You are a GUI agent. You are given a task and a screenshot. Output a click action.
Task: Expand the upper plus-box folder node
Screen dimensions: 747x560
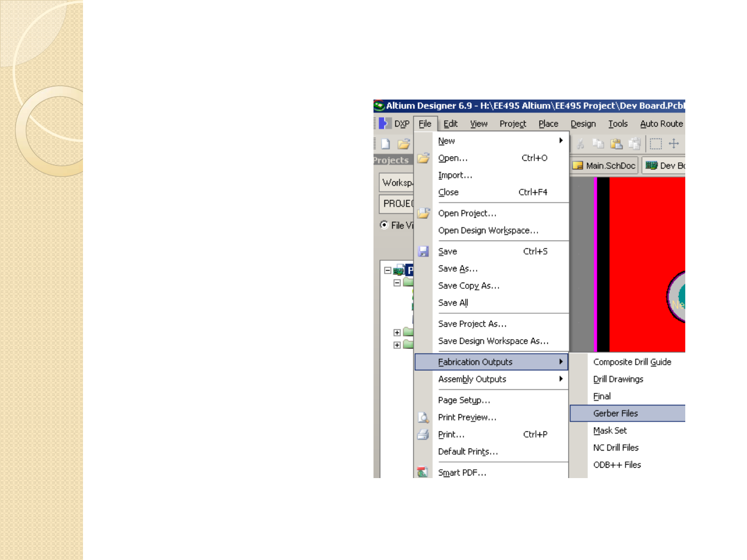point(397,332)
